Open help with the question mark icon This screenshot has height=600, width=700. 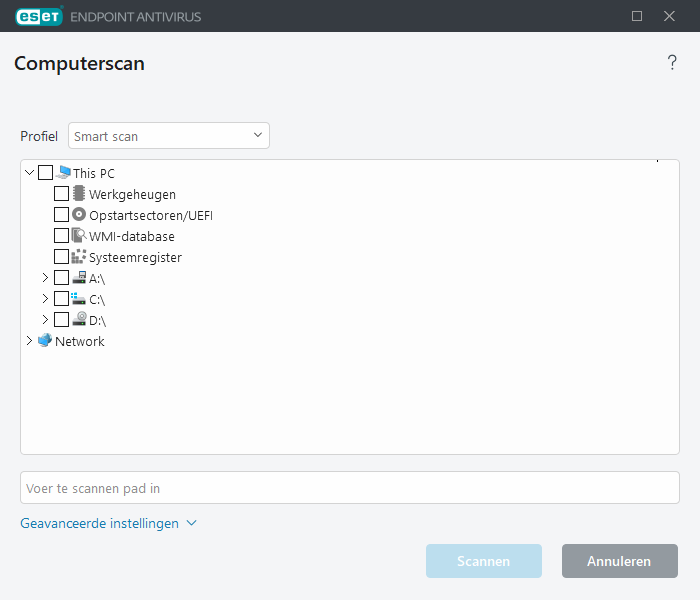click(672, 64)
